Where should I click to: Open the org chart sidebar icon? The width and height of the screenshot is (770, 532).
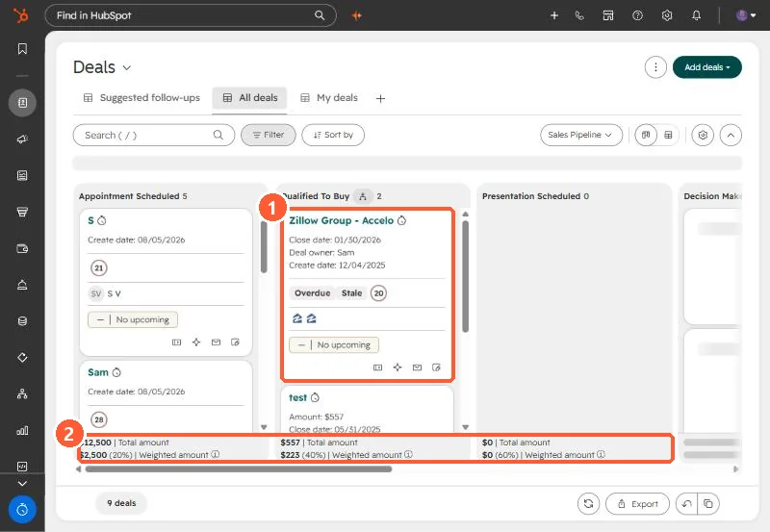[22, 393]
